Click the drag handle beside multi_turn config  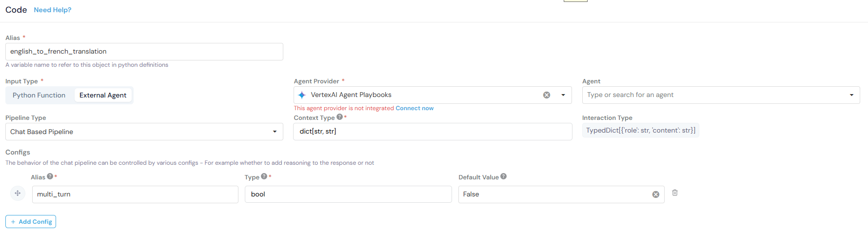pos(18,194)
